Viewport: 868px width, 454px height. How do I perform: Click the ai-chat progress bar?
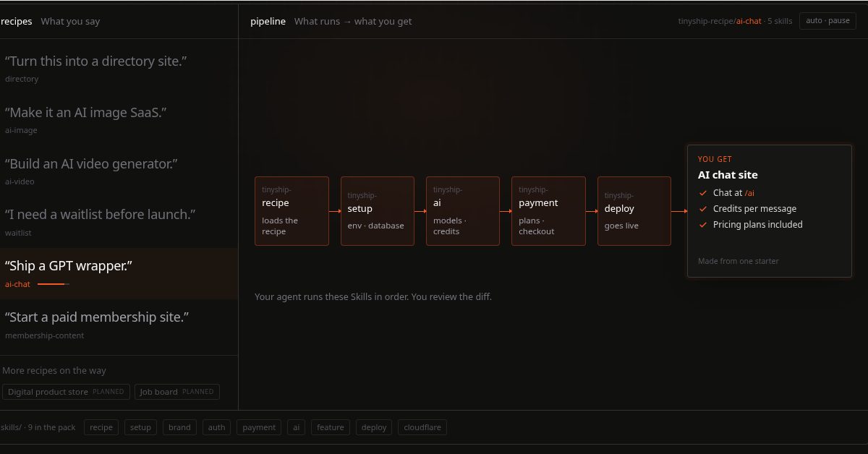(x=54, y=284)
